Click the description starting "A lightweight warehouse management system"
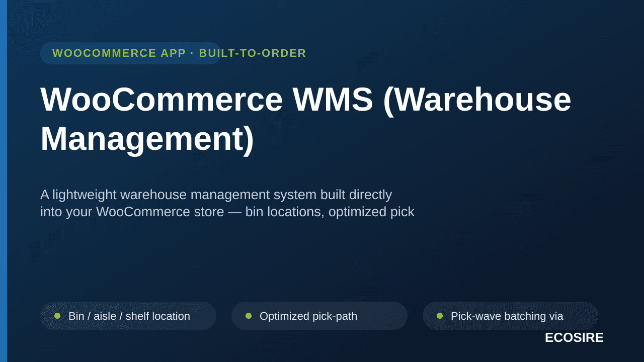 click(227, 203)
